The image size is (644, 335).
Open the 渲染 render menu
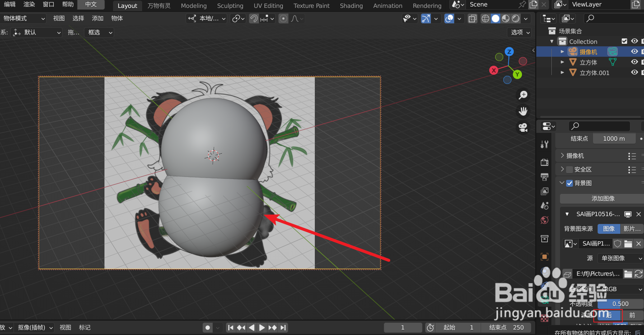29,4
